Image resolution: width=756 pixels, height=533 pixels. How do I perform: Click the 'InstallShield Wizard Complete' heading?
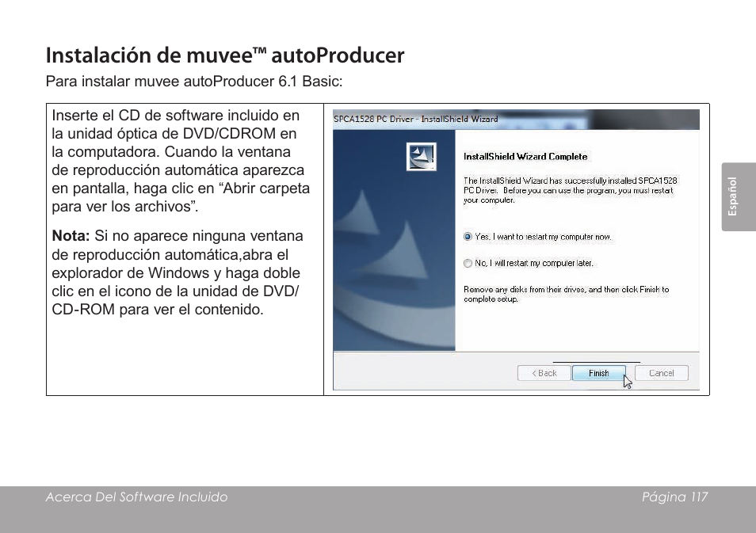(x=525, y=157)
